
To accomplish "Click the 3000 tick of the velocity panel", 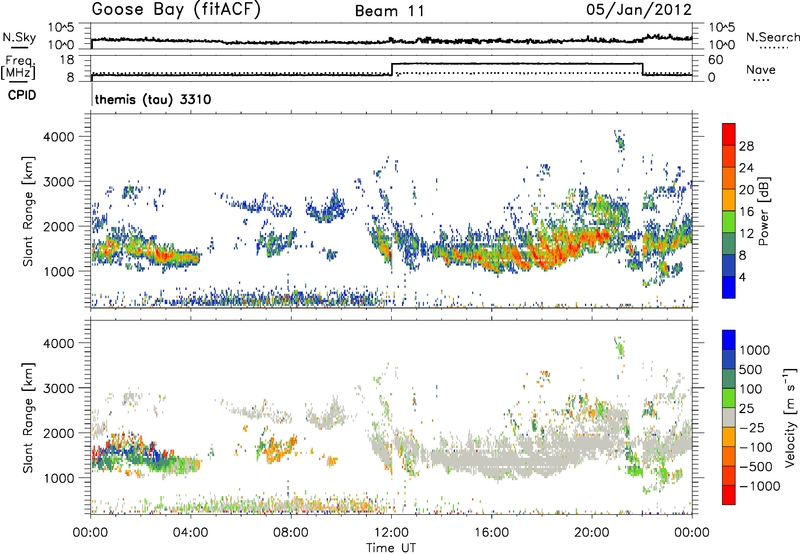I will coord(59,388).
